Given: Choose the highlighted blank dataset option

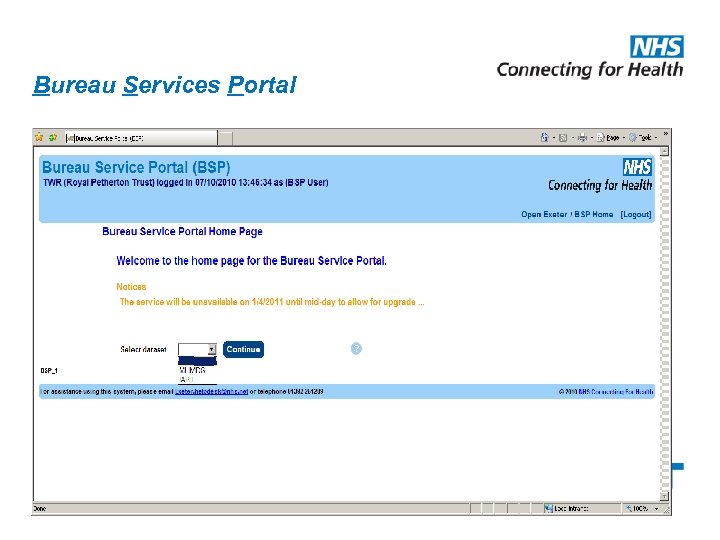Looking at the screenshot, I should 197,361.
